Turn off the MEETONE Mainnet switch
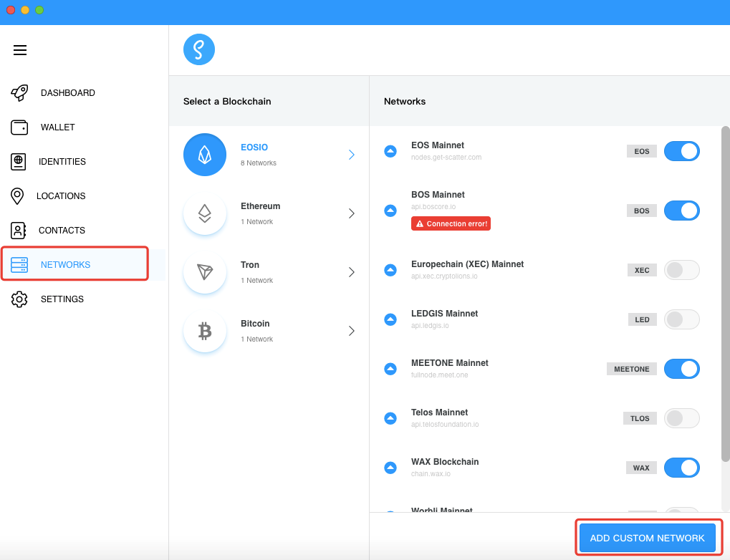Viewport: 730px width, 560px height. [681, 369]
